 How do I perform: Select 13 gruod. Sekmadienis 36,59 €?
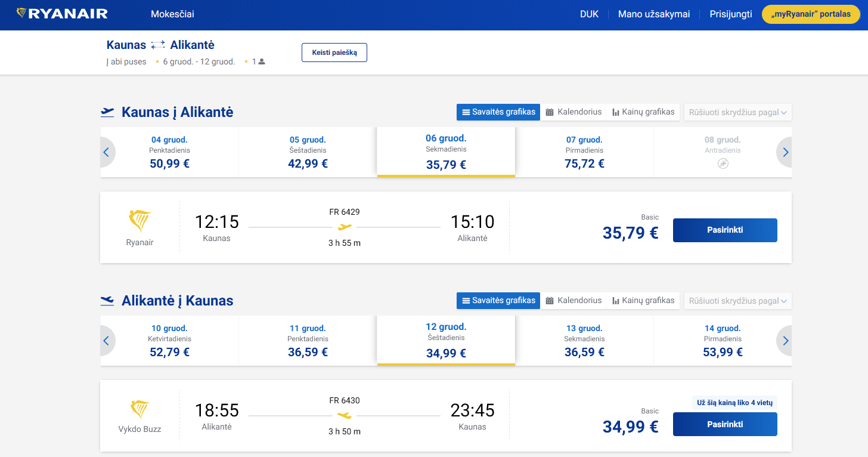[584, 341]
